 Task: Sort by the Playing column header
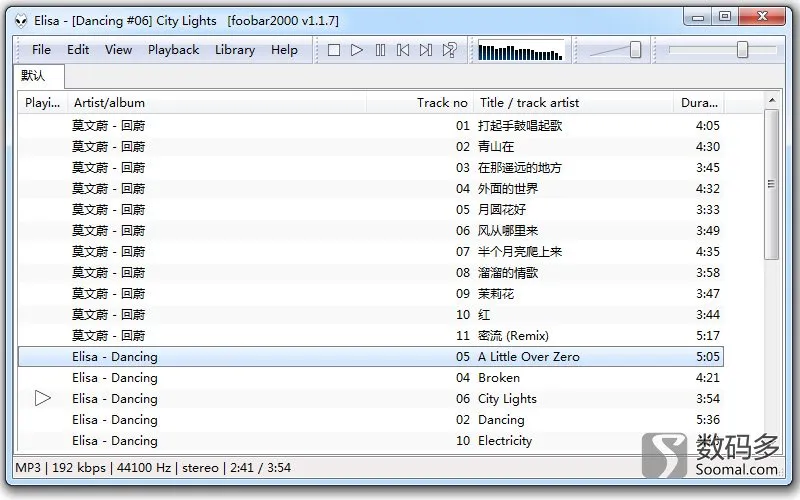pyautogui.click(x=43, y=103)
